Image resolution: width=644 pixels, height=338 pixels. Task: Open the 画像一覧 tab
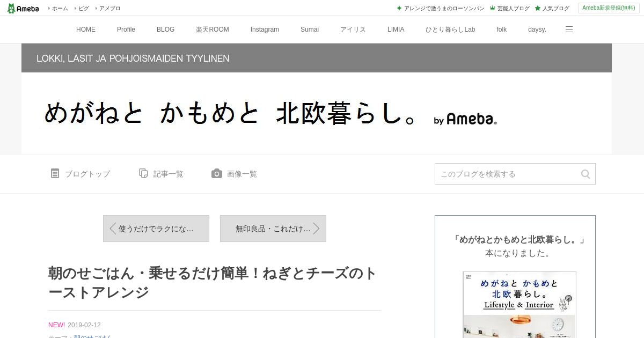coord(235,174)
